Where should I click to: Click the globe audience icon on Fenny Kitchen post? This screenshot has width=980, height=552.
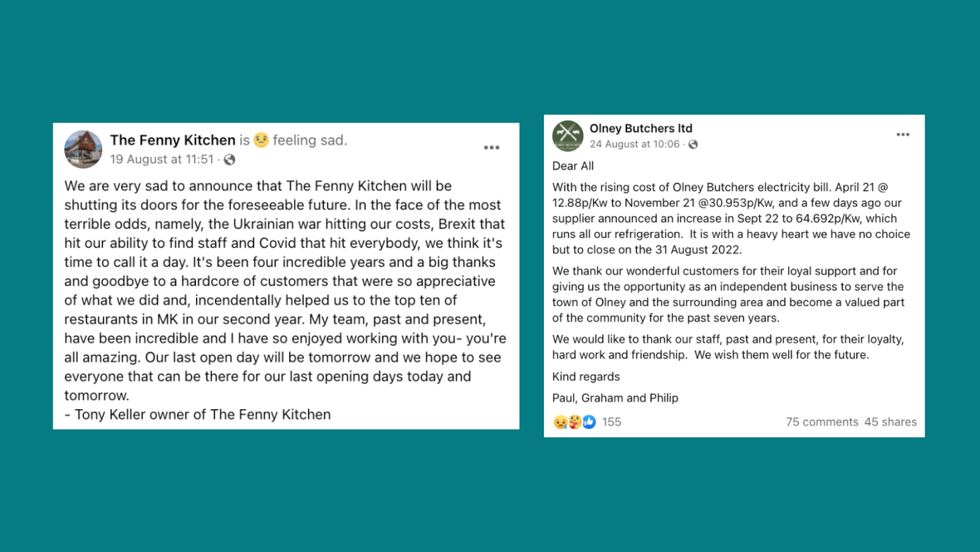pos(230,159)
